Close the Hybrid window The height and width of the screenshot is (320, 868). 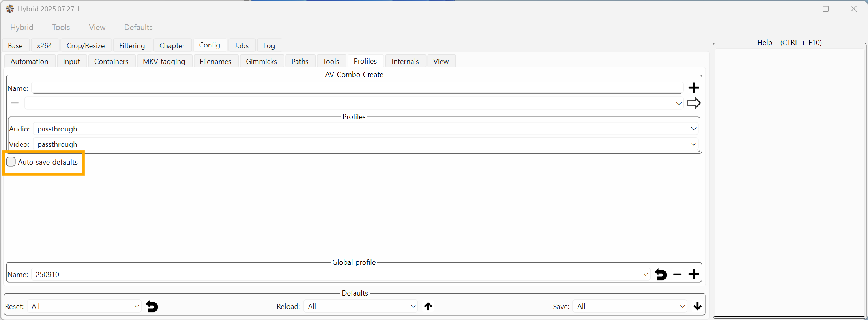[853, 9]
